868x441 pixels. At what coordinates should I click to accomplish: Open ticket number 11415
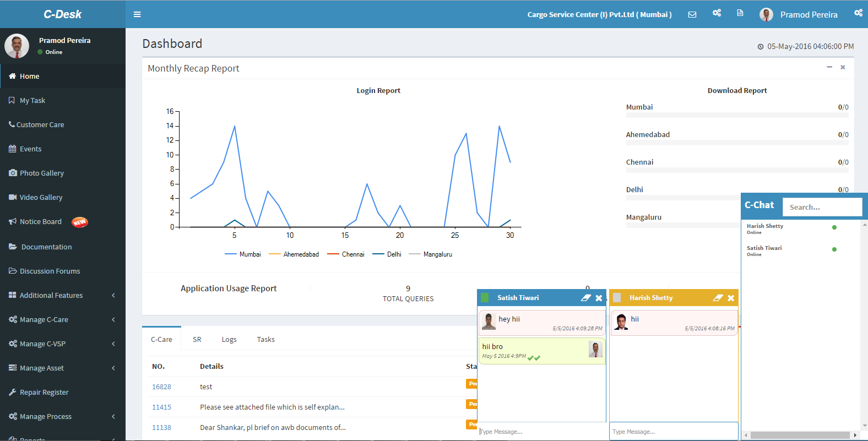[161, 407]
